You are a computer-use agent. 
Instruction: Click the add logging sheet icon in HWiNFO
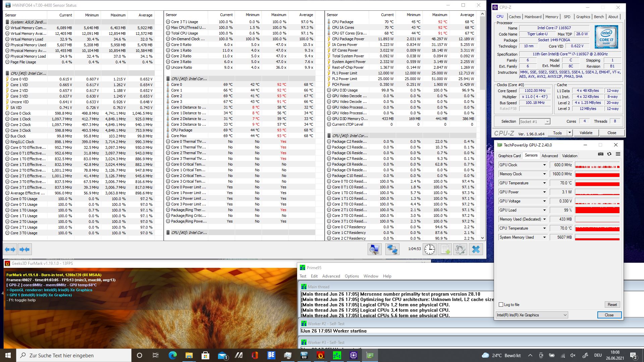(x=445, y=249)
